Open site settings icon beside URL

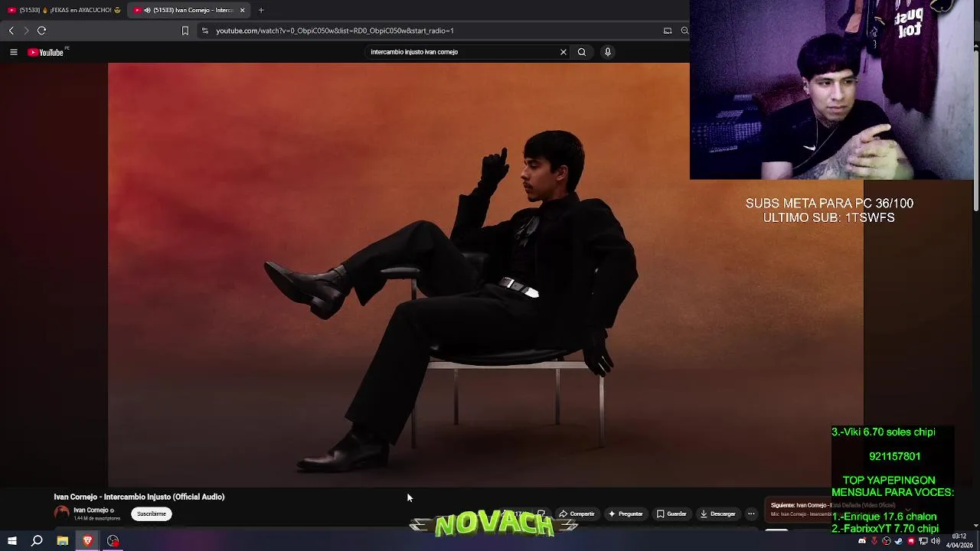[x=204, y=31]
